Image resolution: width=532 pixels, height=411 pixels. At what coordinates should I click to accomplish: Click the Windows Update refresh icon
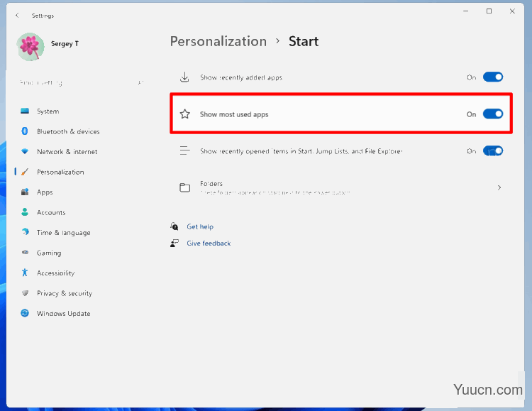pyautogui.click(x=25, y=313)
